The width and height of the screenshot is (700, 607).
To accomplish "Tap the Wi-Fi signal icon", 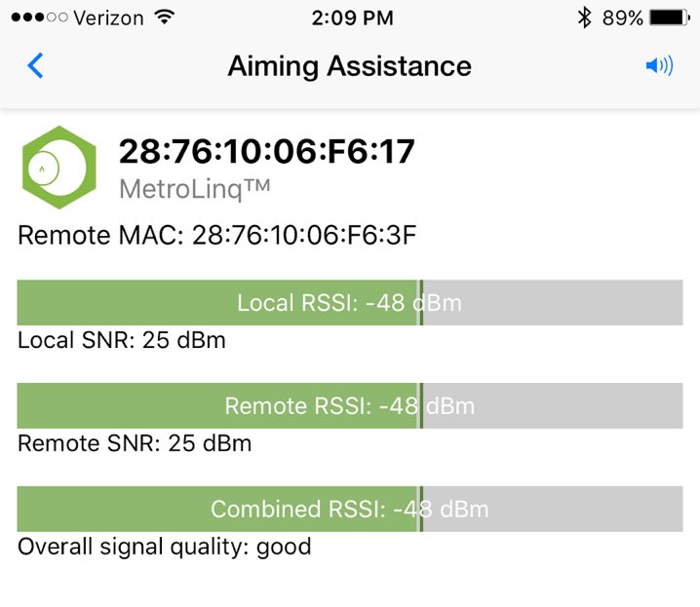I will pos(164,18).
